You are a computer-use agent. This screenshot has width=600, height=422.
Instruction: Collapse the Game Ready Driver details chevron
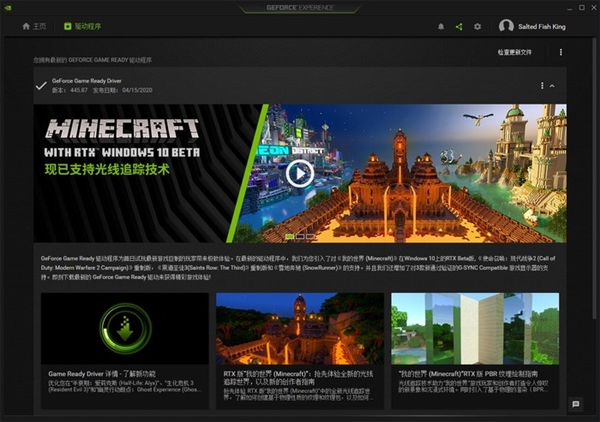click(552, 86)
